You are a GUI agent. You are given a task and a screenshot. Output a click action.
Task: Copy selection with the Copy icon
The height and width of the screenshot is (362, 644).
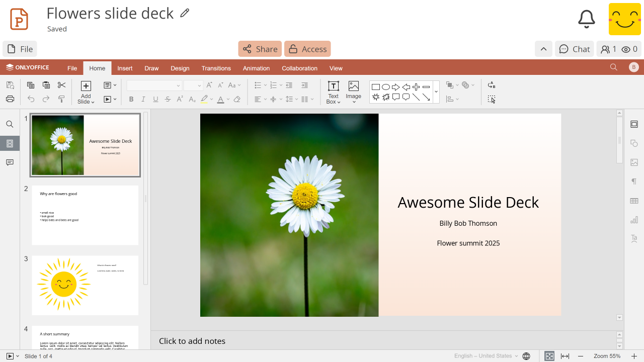(31, 85)
